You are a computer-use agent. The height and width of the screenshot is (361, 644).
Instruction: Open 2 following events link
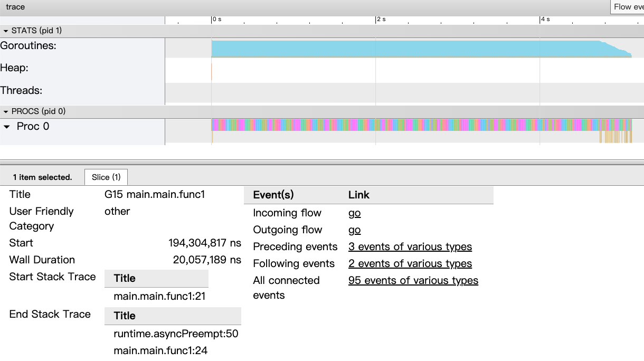click(x=410, y=263)
